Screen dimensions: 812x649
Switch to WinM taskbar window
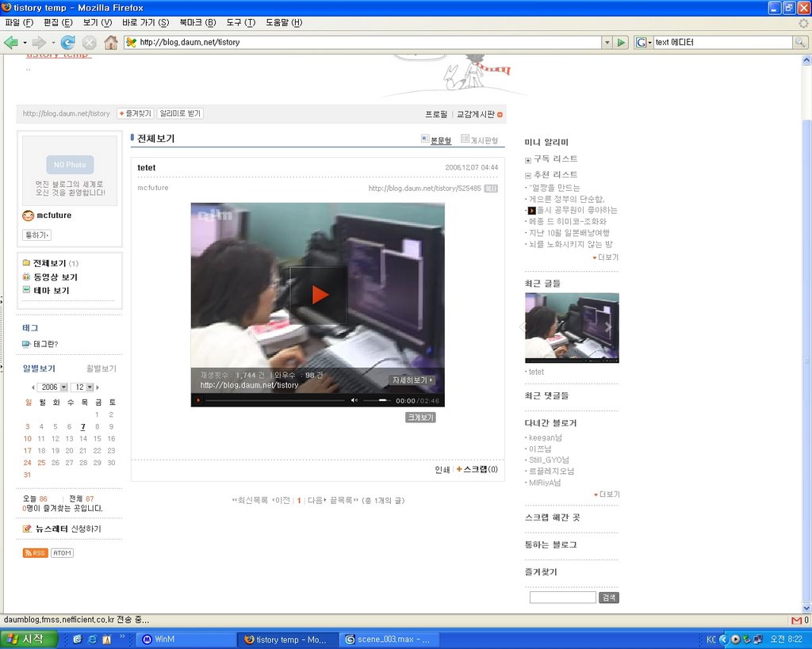[184, 639]
